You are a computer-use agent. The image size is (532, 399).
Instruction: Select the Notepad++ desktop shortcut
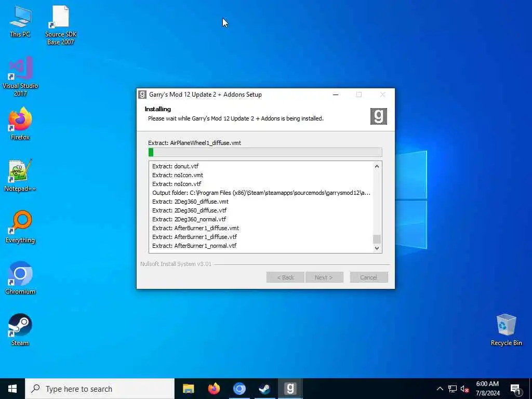click(x=20, y=176)
